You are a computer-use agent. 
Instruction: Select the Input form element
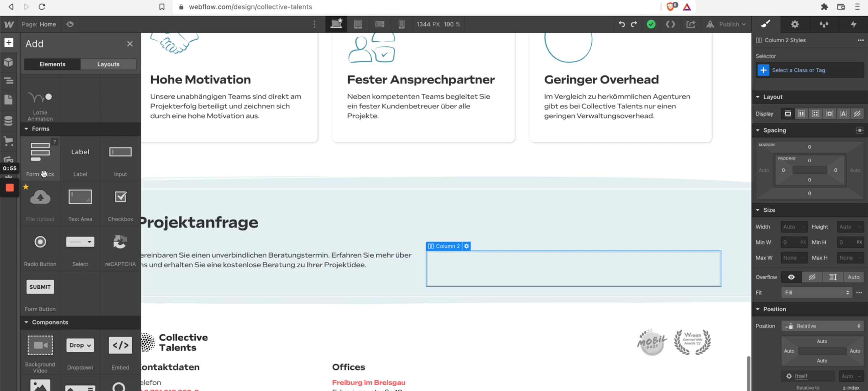(120, 159)
